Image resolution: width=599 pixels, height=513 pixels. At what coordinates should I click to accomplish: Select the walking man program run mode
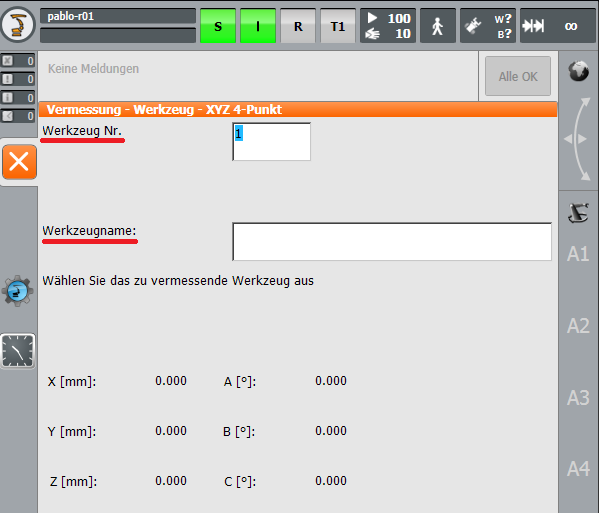(438, 26)
